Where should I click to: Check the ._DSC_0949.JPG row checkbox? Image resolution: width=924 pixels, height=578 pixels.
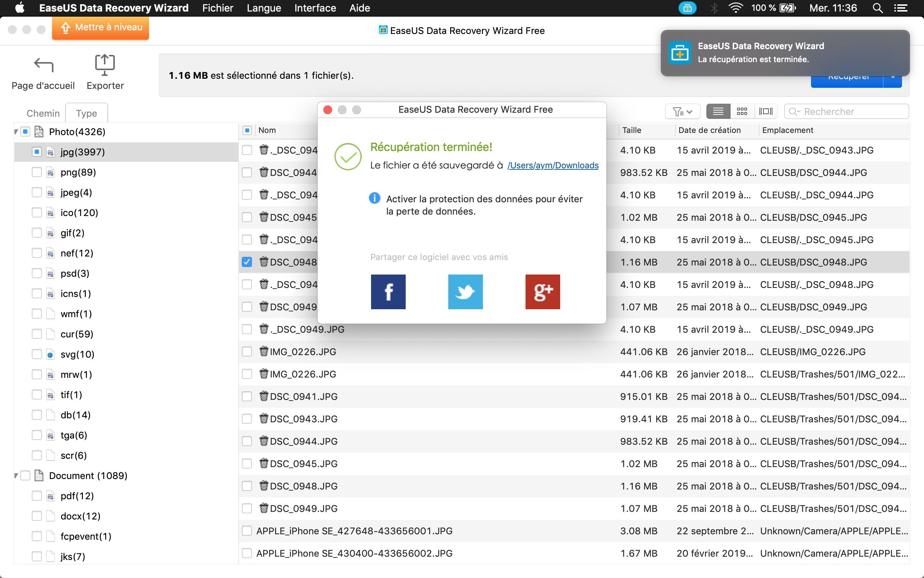tap(247, 329)
